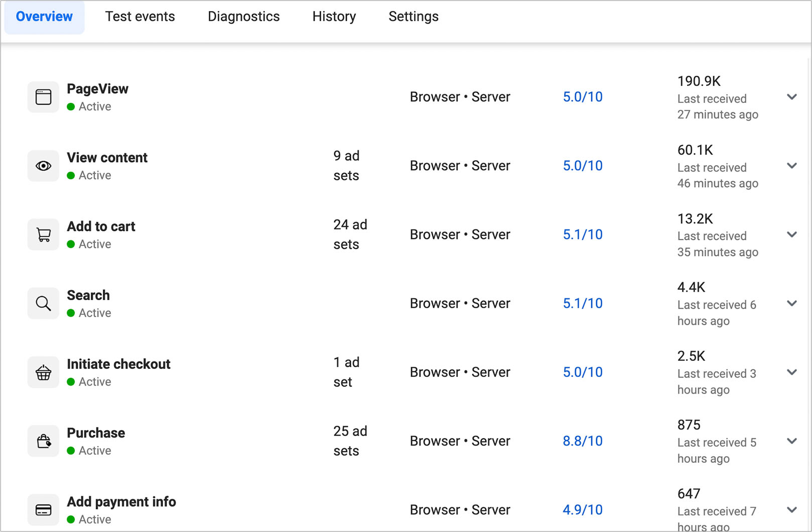Expand the Purchase event row
The width and height of the screenshot is (812, 532).
(791, 441)
